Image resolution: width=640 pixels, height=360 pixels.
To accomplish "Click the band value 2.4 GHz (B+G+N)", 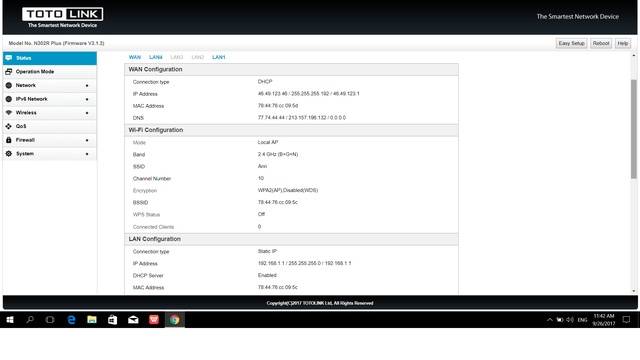I will [278, 154].
